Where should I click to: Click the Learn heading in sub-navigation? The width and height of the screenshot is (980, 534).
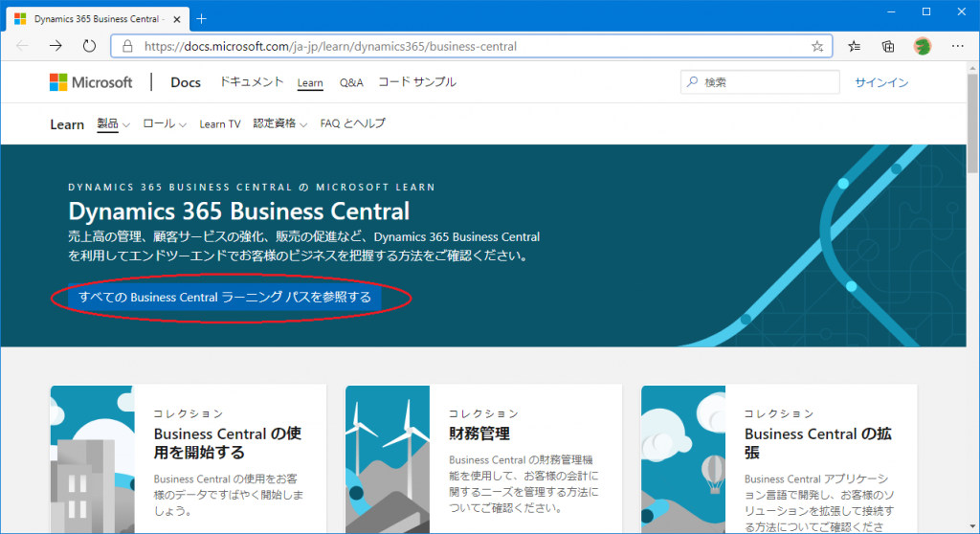tap(67, 124)
